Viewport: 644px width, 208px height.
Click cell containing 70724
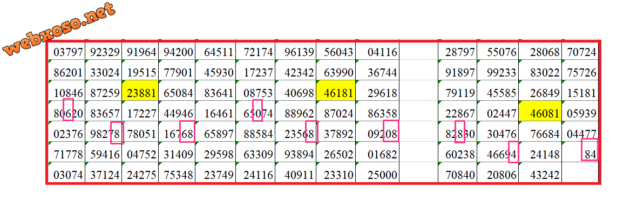[x=580, y=52]
